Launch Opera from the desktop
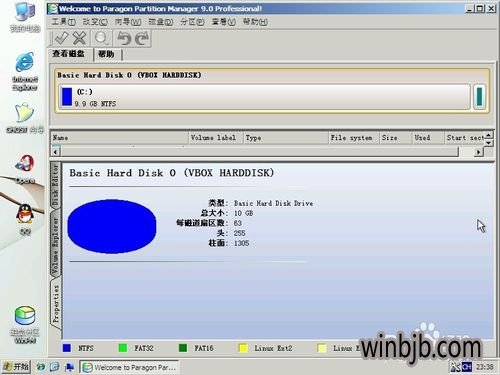The width and height of the screenshot is (500, 375). coord(25,169)
